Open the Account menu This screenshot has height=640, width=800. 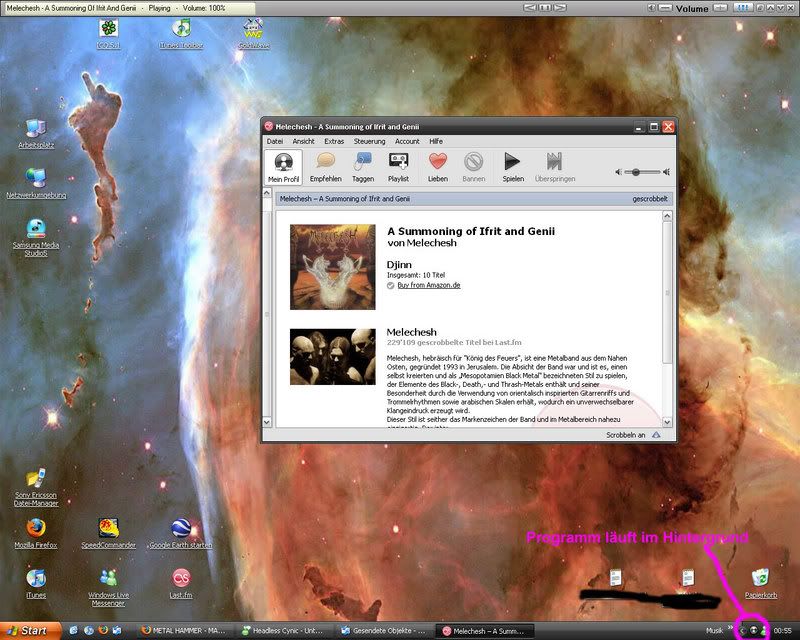coord(407,141)
